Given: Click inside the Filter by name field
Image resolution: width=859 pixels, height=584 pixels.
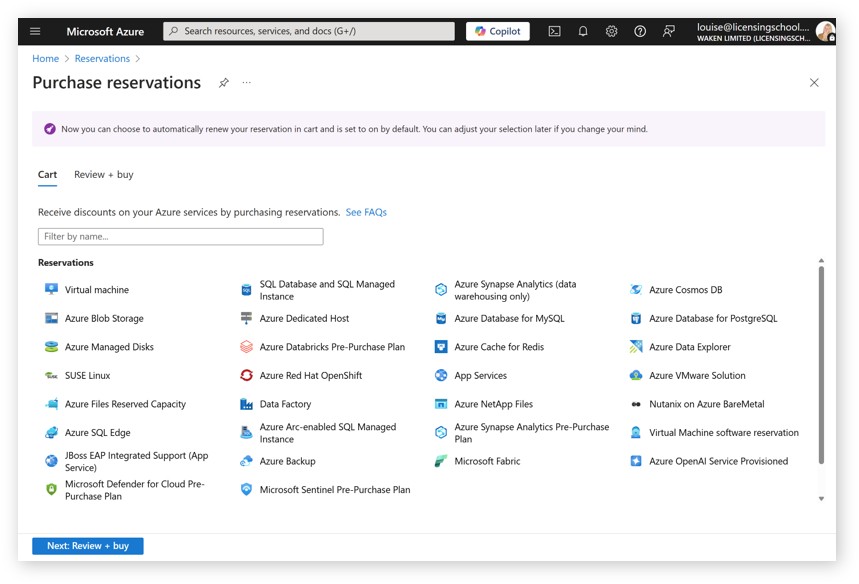Looking at the screenshot, I should click(180, 236).
